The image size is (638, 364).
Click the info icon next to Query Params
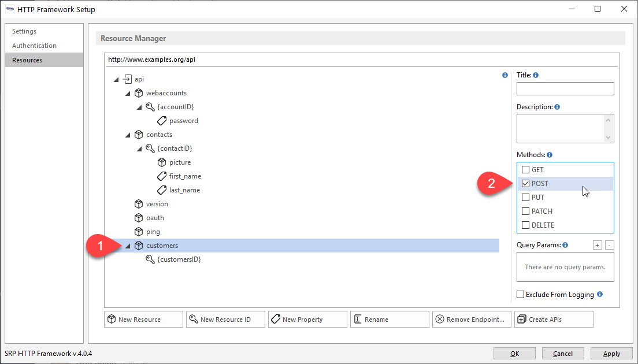565,245
